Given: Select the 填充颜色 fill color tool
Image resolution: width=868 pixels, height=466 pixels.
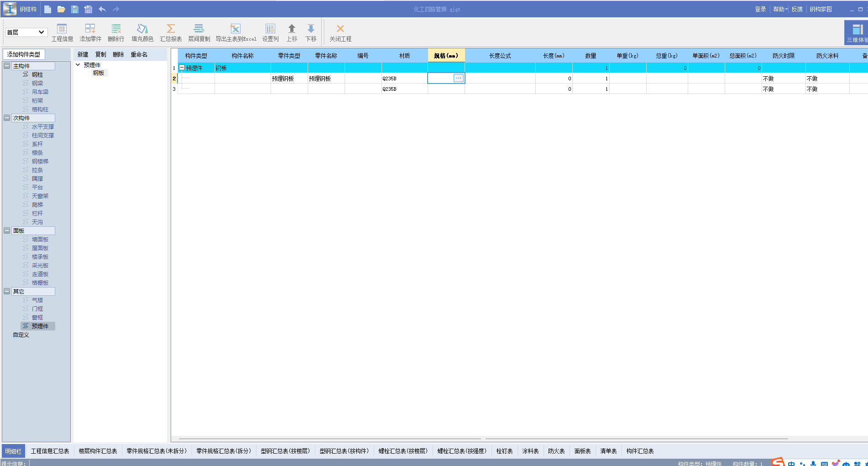Looking at the screenshot, I should coord(142,33).
